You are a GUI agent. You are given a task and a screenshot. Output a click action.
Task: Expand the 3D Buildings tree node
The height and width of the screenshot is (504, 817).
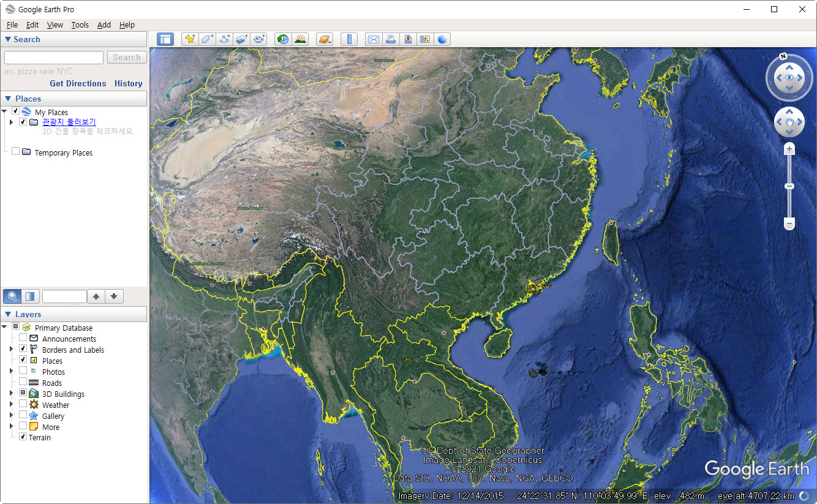(x=11, y=393)
